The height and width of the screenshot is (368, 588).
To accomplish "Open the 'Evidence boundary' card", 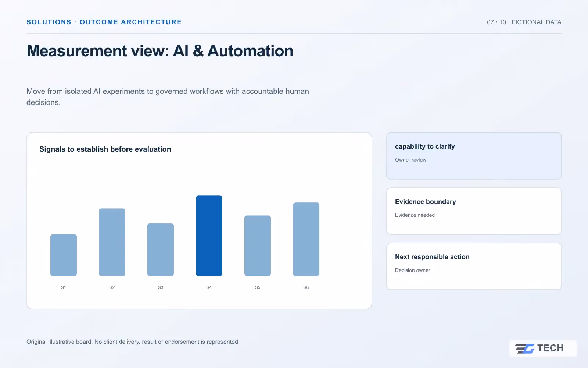I will tap(474, 211).
